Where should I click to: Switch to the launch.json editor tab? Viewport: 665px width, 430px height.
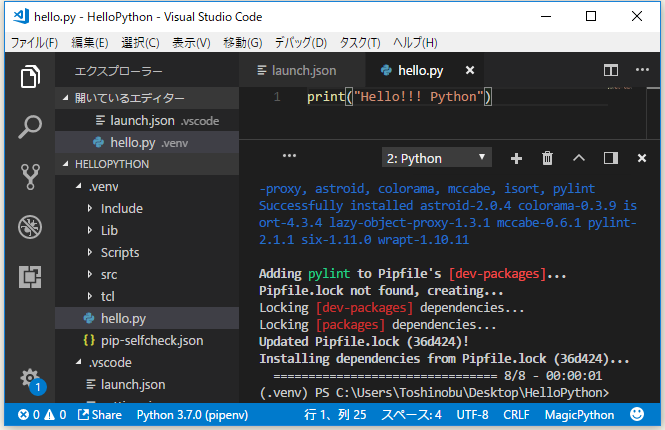coord(302,70)
